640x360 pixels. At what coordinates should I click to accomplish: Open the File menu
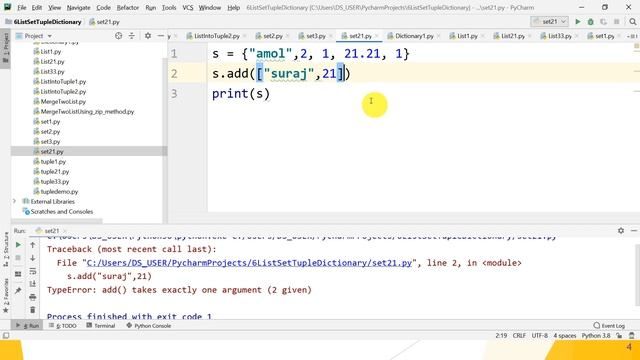(x=22, y=7)
